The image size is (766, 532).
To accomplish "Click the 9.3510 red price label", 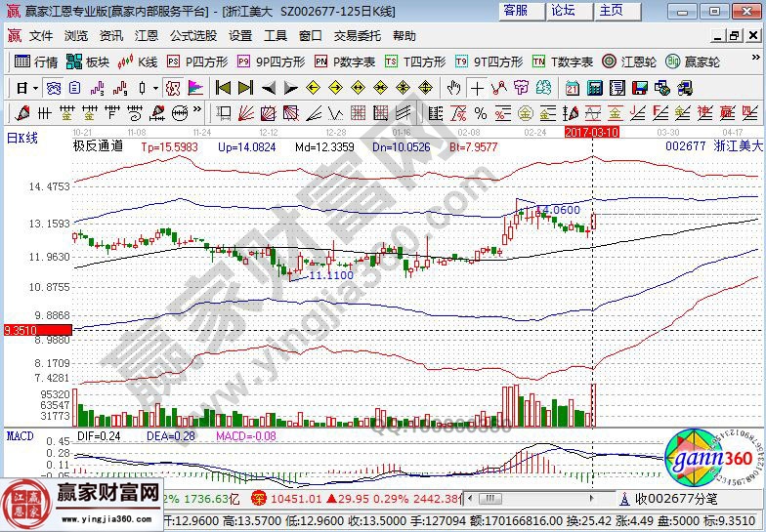I will click(37, 330).
